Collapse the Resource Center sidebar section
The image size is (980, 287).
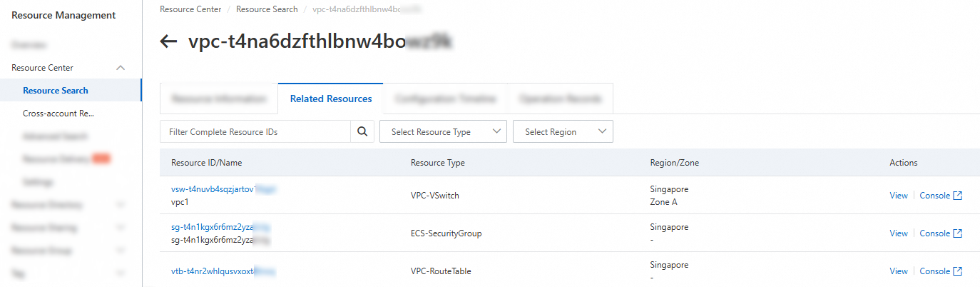click(121, 68)
